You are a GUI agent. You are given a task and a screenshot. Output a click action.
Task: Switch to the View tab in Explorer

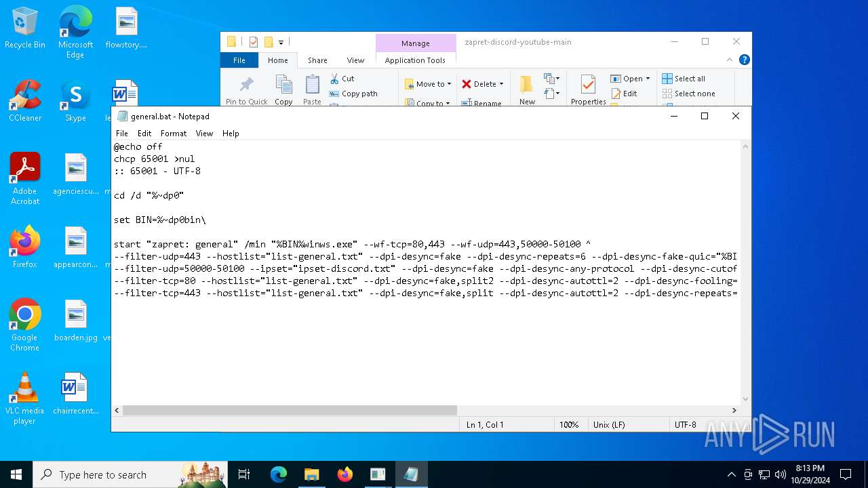tap(355, 60)
